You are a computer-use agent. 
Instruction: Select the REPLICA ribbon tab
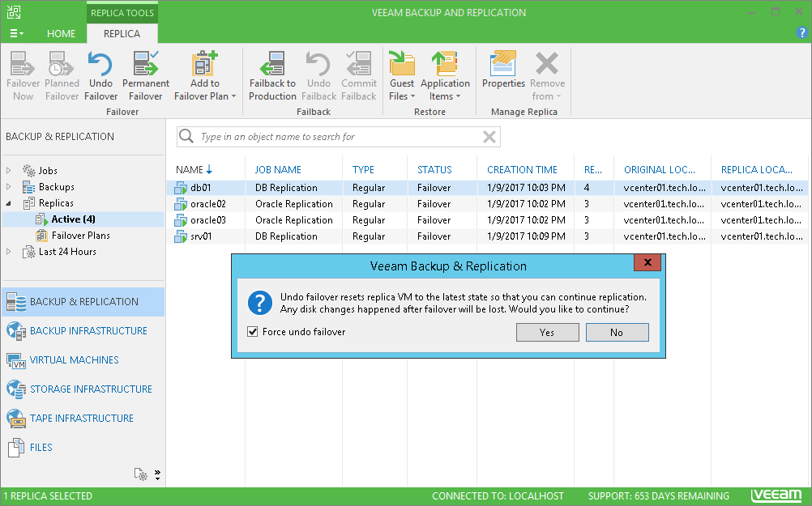(122, 34)
